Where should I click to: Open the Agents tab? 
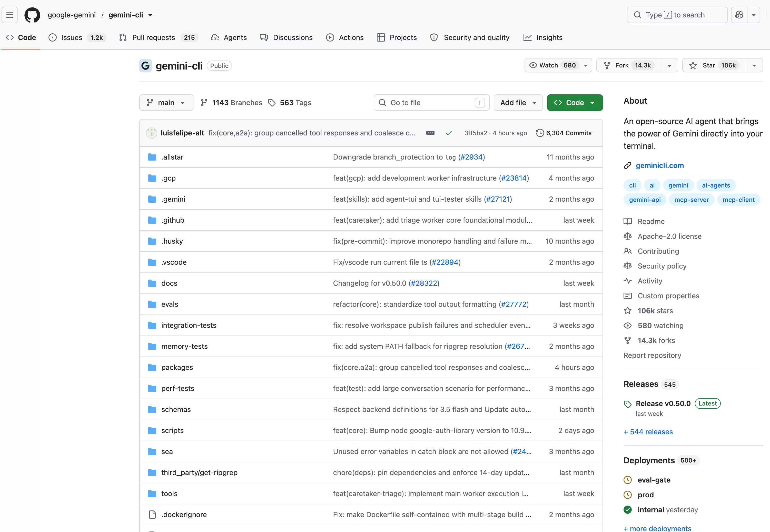click(x=229, y=38)
